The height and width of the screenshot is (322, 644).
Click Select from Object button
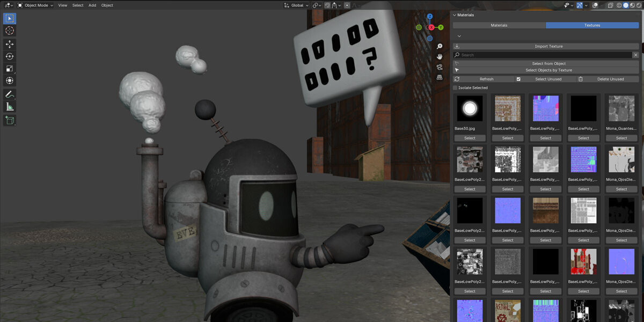(546, 63)
